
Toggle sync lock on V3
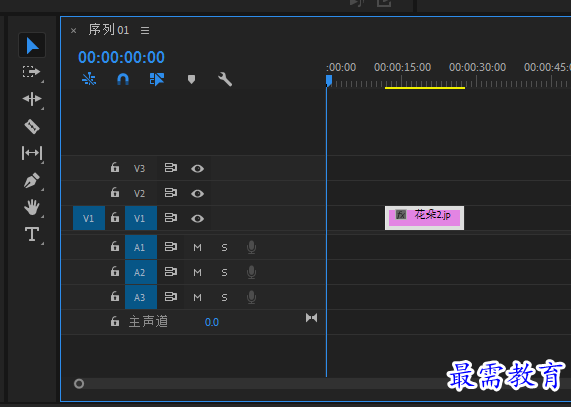(170, 167)
